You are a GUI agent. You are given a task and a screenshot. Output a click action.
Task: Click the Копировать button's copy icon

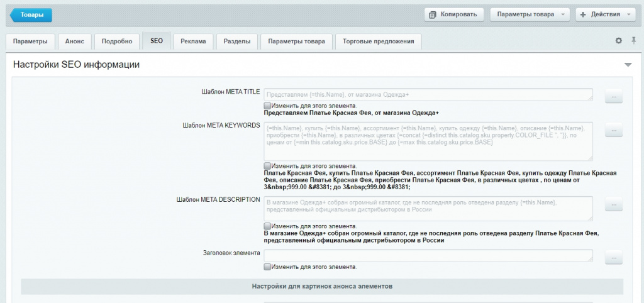click(432, 15)
